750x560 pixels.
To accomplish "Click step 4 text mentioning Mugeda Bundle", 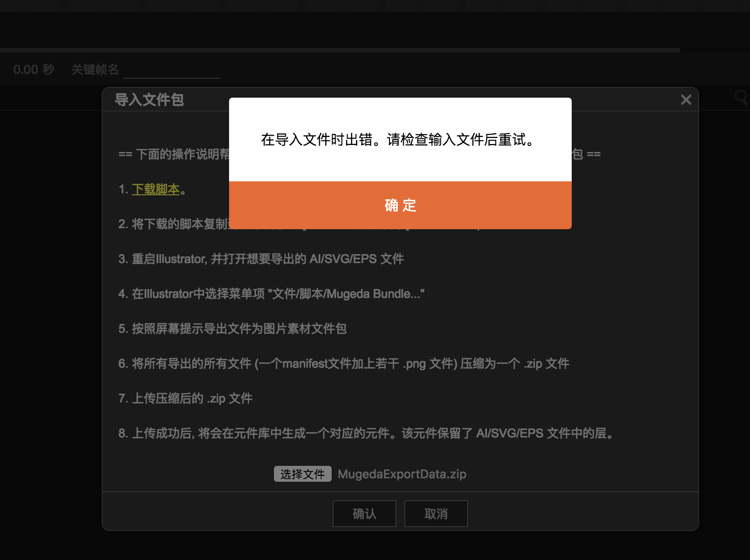I will [271, 294].
